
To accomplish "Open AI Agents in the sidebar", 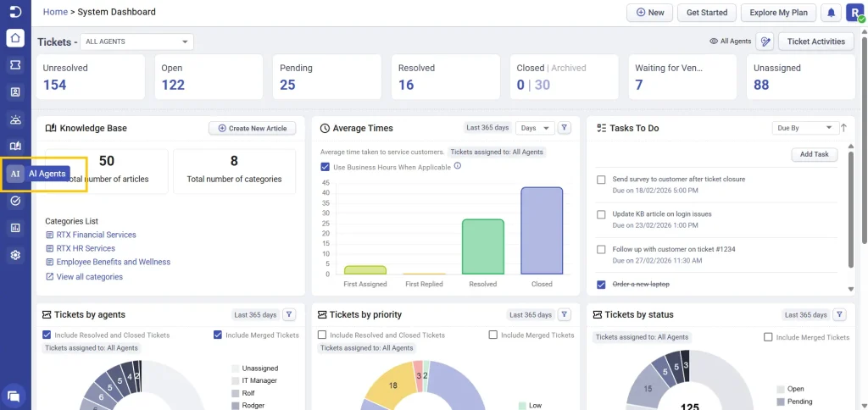I will coord(15,174).
